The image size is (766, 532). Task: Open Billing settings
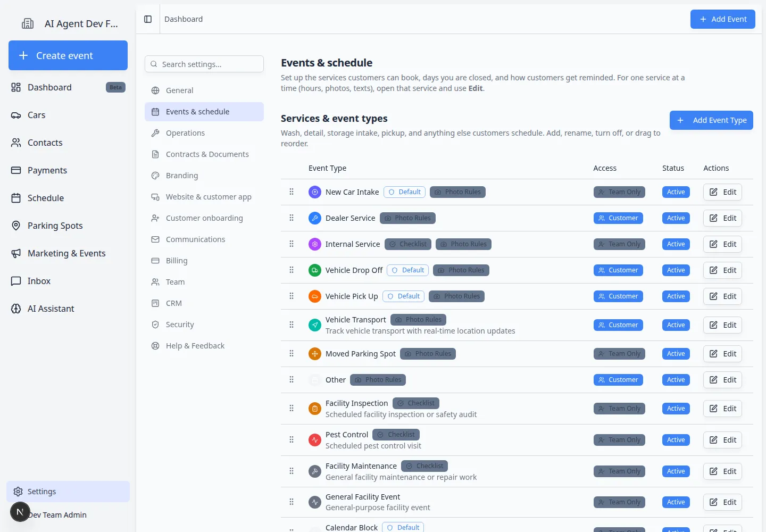(x=204, y=261)
